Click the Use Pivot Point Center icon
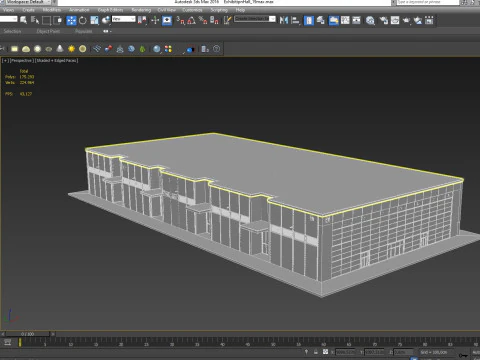The image size is (480, 360). [x=142, y=20]
